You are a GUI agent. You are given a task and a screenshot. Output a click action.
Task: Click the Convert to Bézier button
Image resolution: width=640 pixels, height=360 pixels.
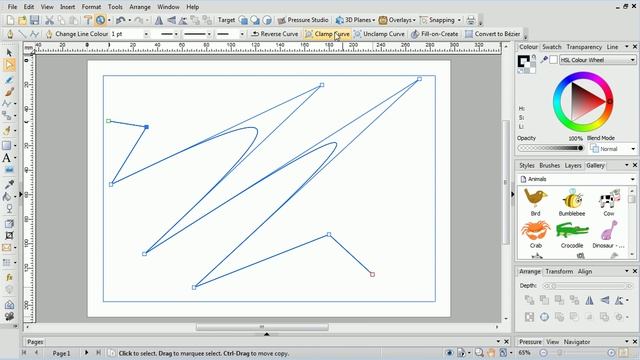pyautogui.click(x=492, y=34)
